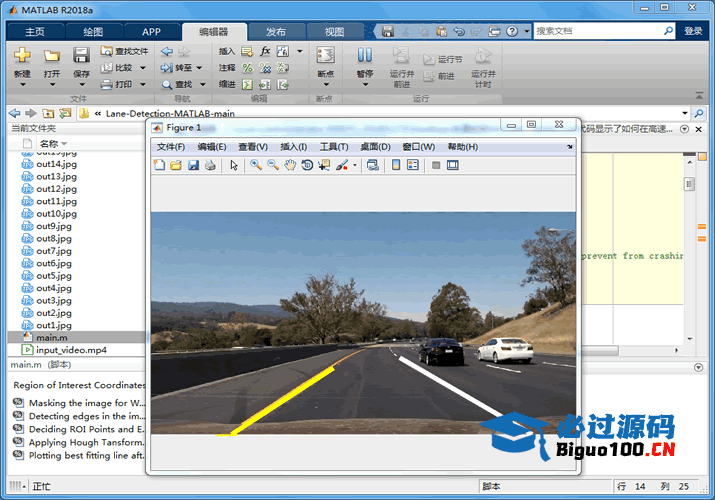Switch to the Publish (发布) tab
This screenshot has width=715, height=500.
276,31
